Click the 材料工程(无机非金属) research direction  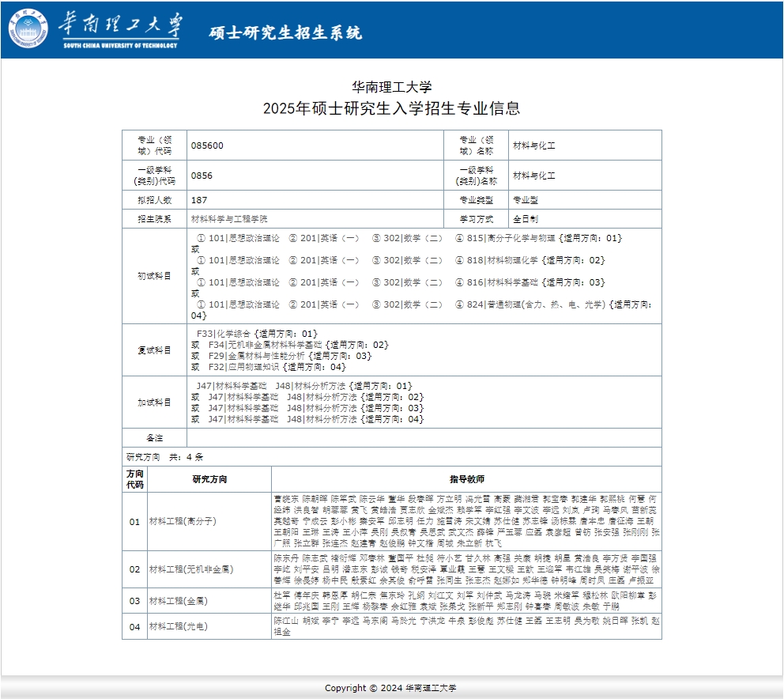(x=191, y=569)
